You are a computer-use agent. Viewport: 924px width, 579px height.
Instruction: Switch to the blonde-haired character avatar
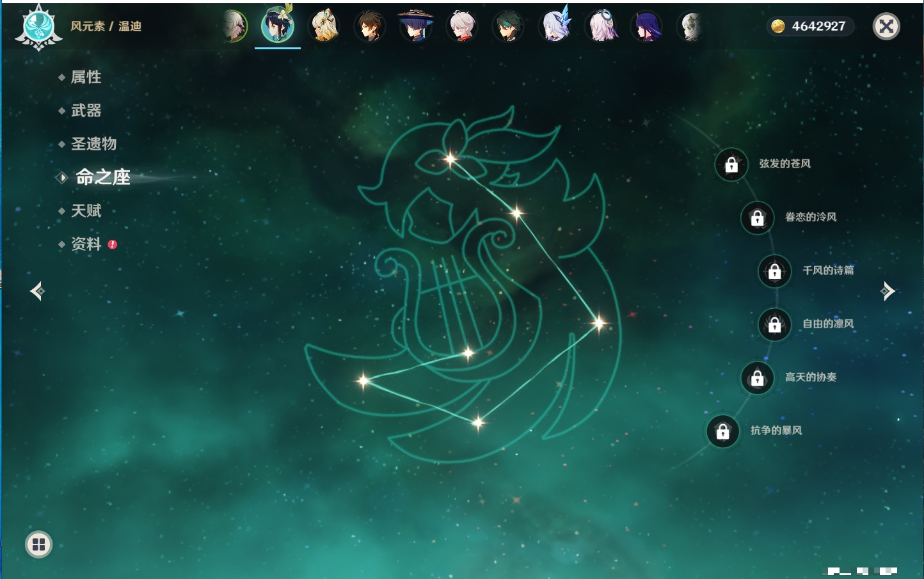coord(324,26)
